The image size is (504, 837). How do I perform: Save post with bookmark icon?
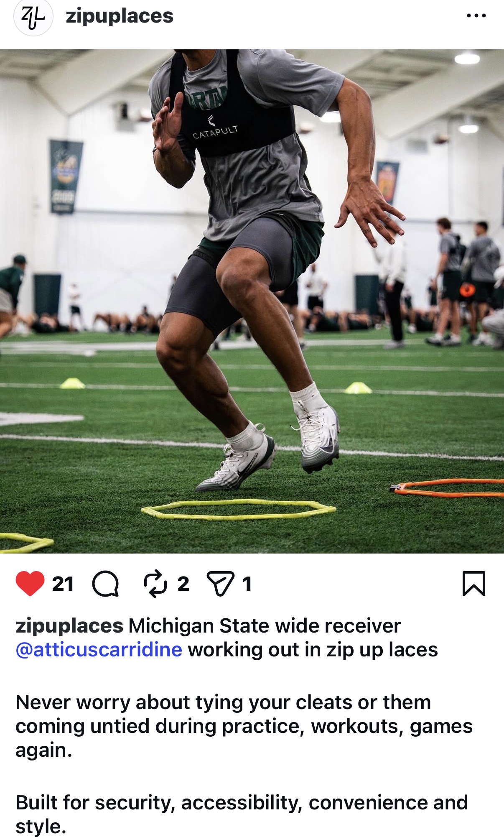point(474,583)
